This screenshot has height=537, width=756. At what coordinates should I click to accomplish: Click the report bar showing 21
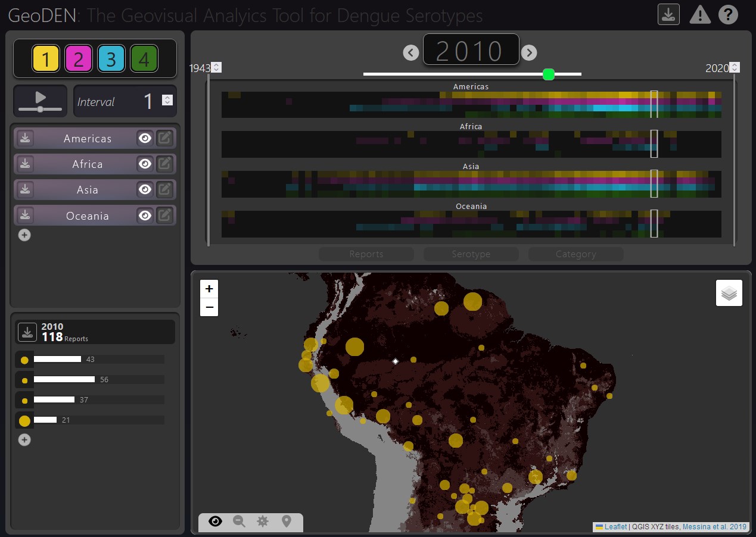coord(99,420)
